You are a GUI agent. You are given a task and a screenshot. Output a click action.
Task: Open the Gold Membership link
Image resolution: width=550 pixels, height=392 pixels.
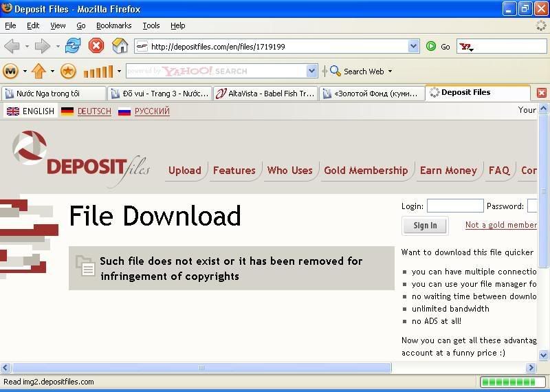[x=366, y=171]
